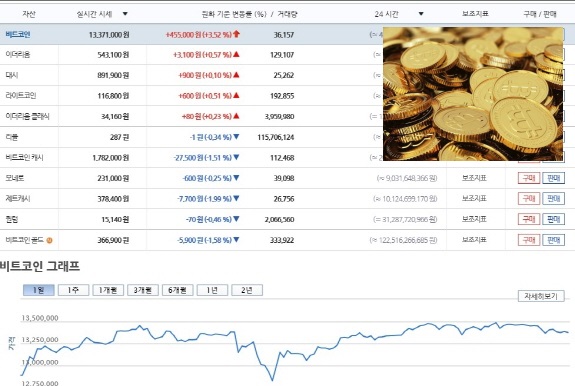Select the 비트코인 캐시 asset name
This screenshot has width=575, height=386.
click(x=25, y=158)
